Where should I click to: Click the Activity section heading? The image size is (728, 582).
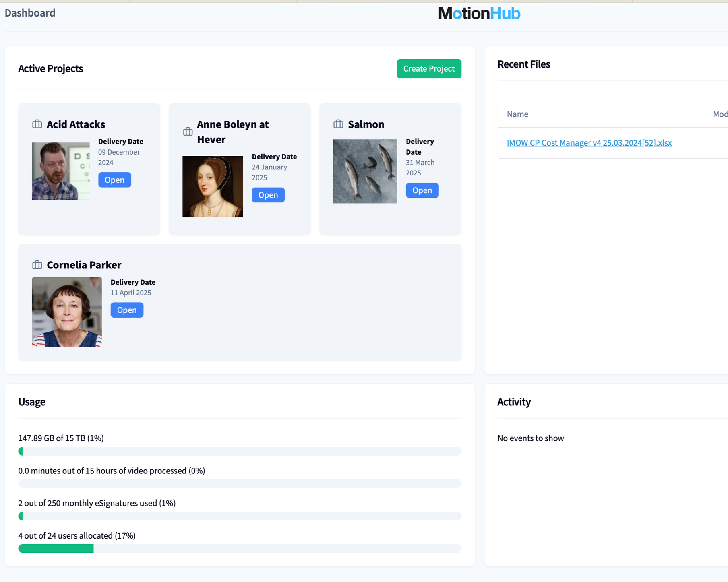514,402
